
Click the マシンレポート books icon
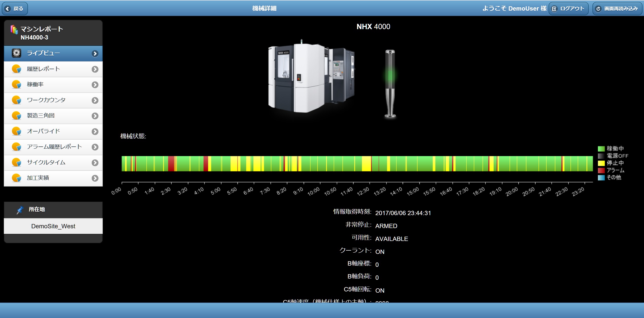[14, 30]
